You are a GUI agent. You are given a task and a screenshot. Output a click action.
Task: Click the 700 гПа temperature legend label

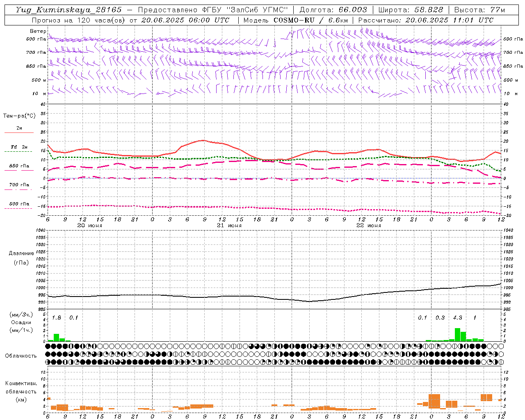19,185
